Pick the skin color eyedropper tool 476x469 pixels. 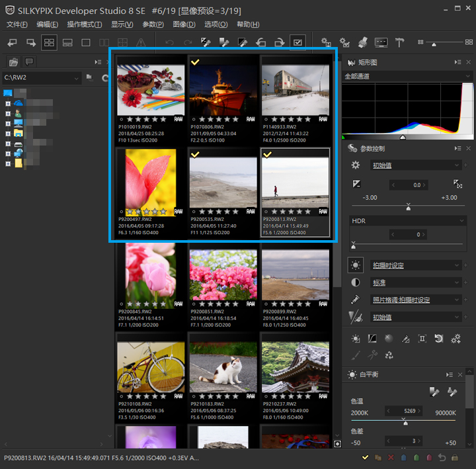pyautogui.click(x=452, y=392)
